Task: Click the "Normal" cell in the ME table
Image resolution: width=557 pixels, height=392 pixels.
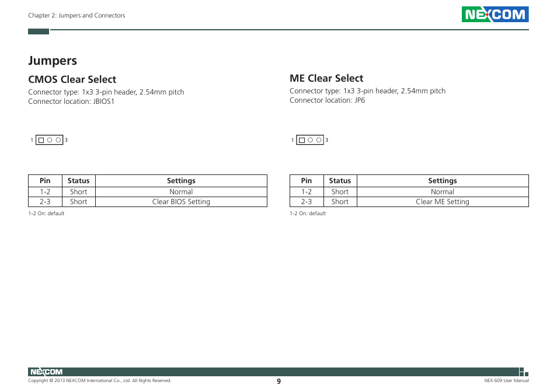Action: (443, 192)
